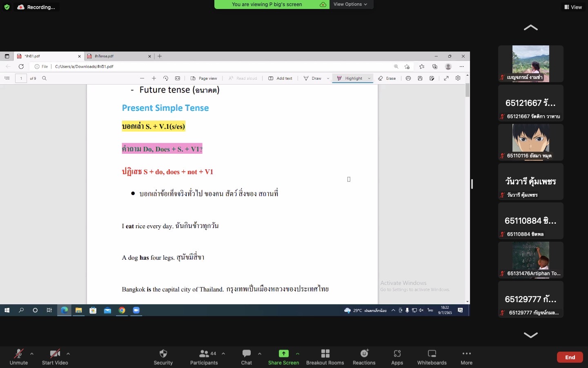Select the Highlight tool in the PDF toolbar

352,78
